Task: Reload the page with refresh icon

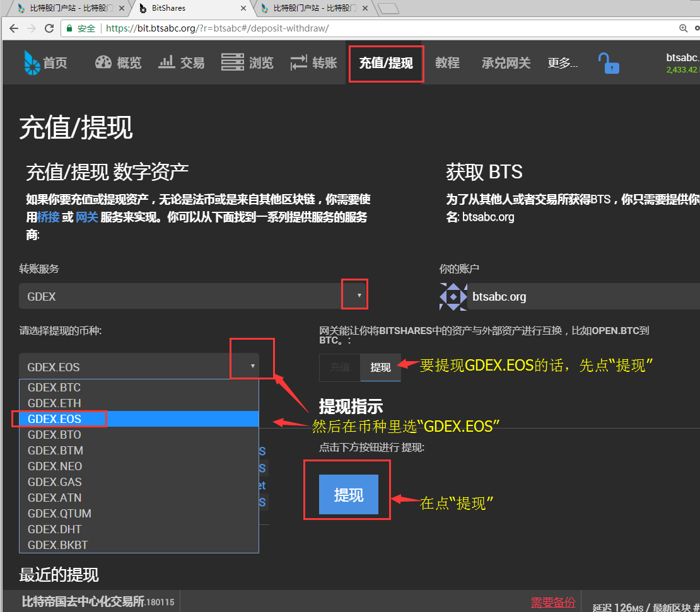Action: coord(49,28)
